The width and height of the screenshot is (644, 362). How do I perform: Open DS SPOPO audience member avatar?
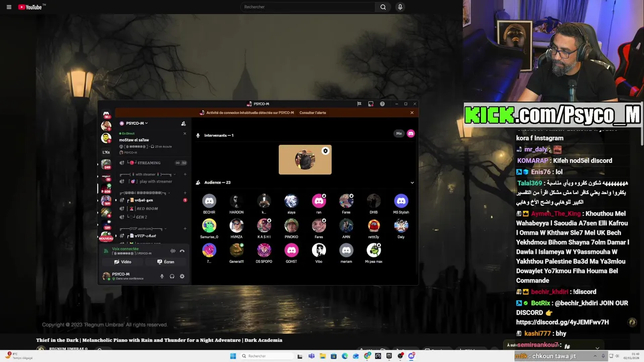pos(264,250)
